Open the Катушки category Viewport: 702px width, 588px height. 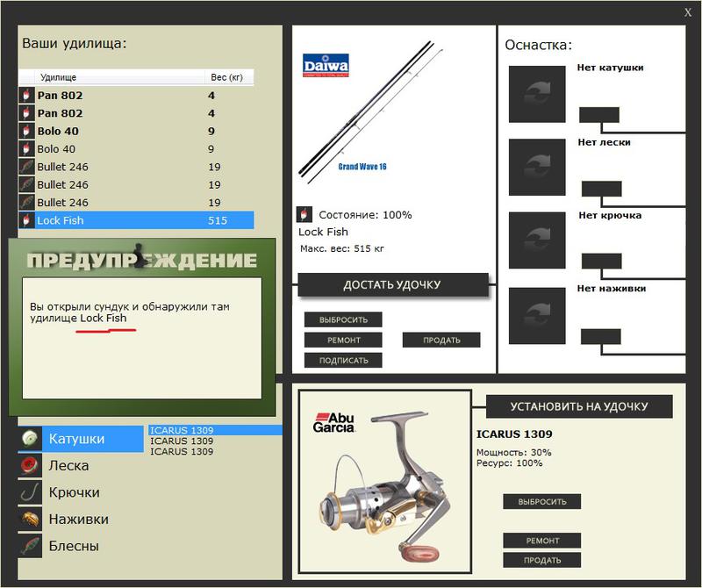pyautogui.click(x=93, y=439)
